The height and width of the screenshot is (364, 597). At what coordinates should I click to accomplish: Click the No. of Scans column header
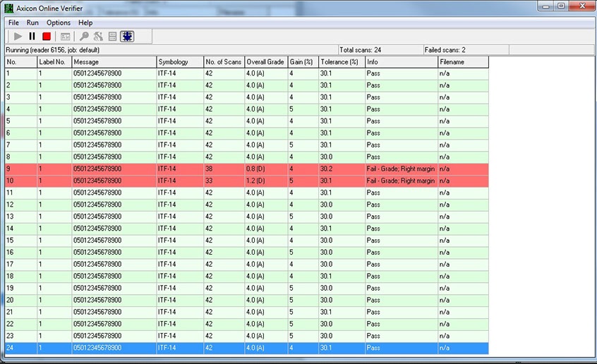tap(224, 61)
